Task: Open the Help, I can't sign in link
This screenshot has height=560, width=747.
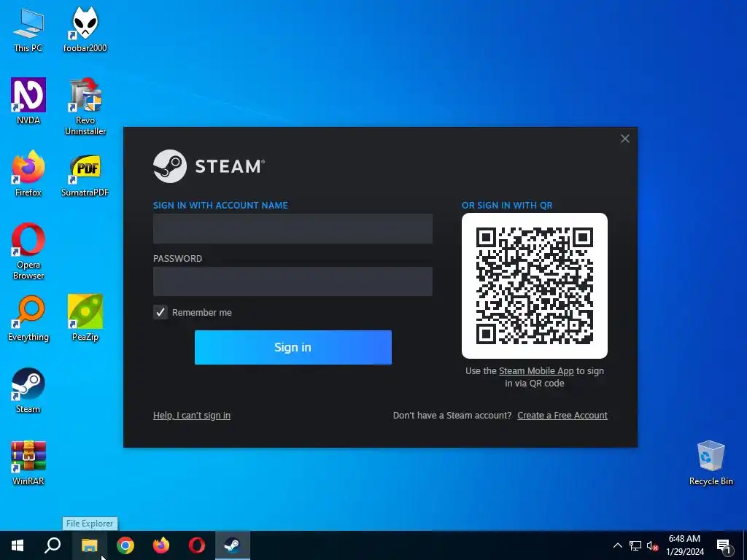Action: (192, 415)
